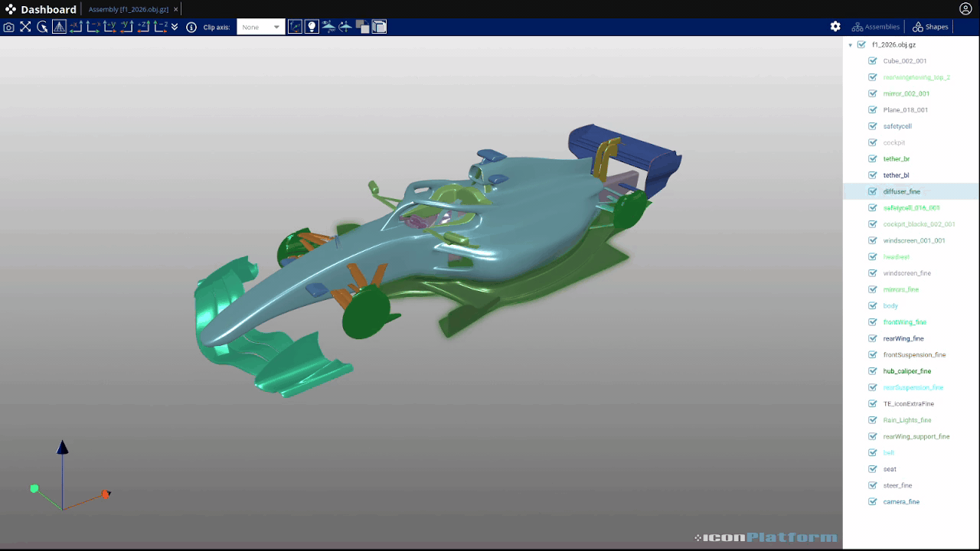980x551 pixels.
Task: Select the hub_caliper_fine tree item
Action: tap(906, 371)
